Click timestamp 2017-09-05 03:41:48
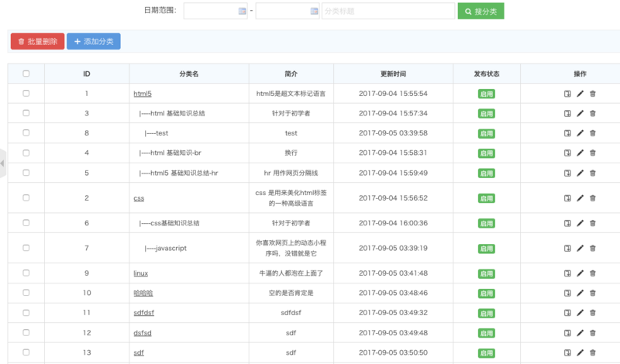Screen dimensions: 620x364 coord(393,273)
